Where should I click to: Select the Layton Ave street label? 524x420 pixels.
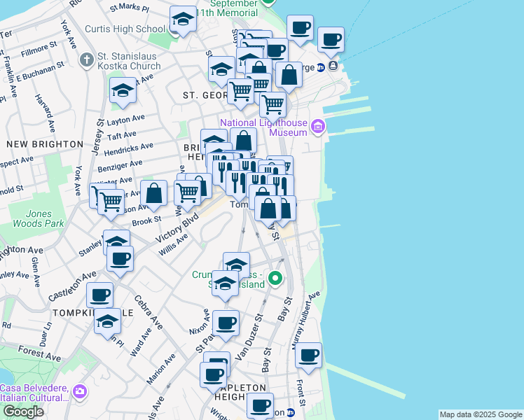point(125,120)
